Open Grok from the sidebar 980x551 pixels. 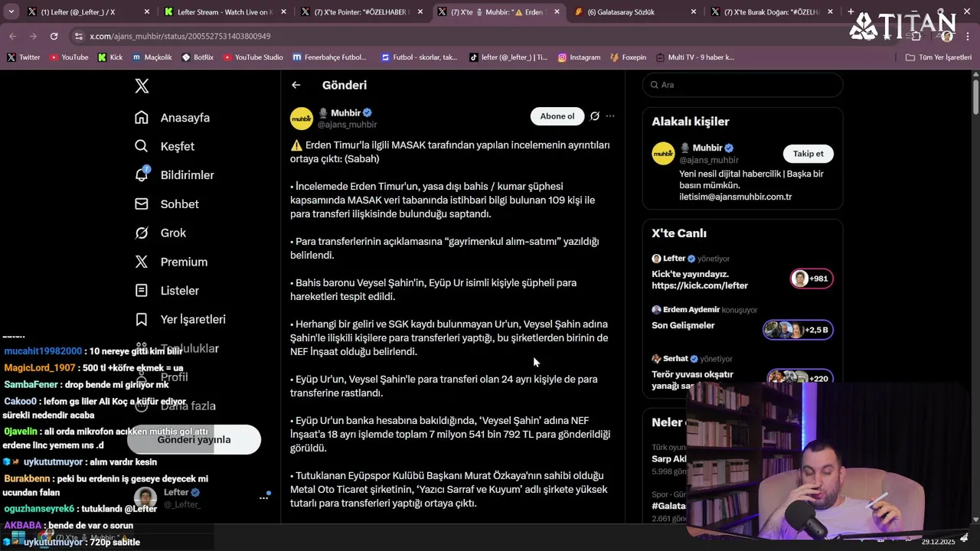[x=161, y=233]
